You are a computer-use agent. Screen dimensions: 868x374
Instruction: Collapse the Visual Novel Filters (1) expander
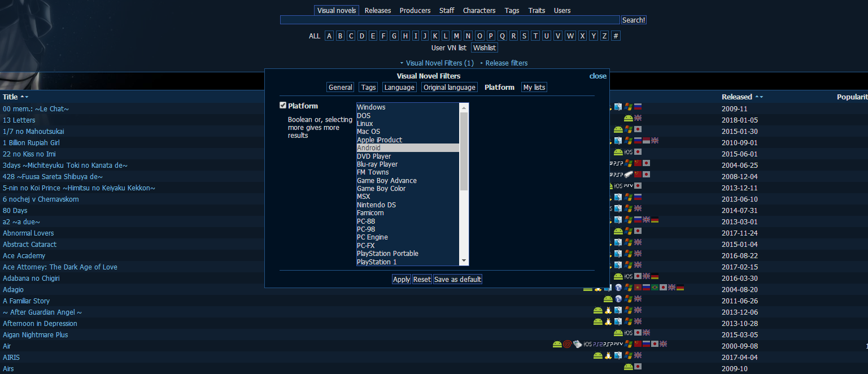[437, 63]
